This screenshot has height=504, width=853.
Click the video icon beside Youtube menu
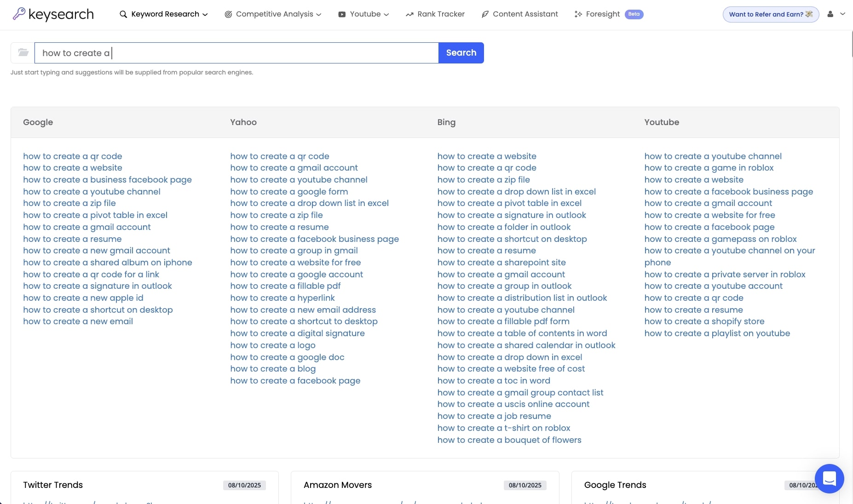tap(342, 14)
